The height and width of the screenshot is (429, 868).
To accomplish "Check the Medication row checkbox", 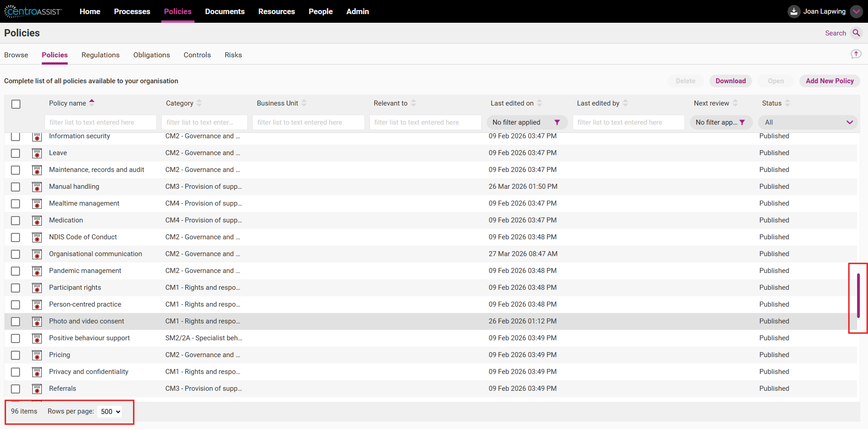I will (x=15, y=221).
